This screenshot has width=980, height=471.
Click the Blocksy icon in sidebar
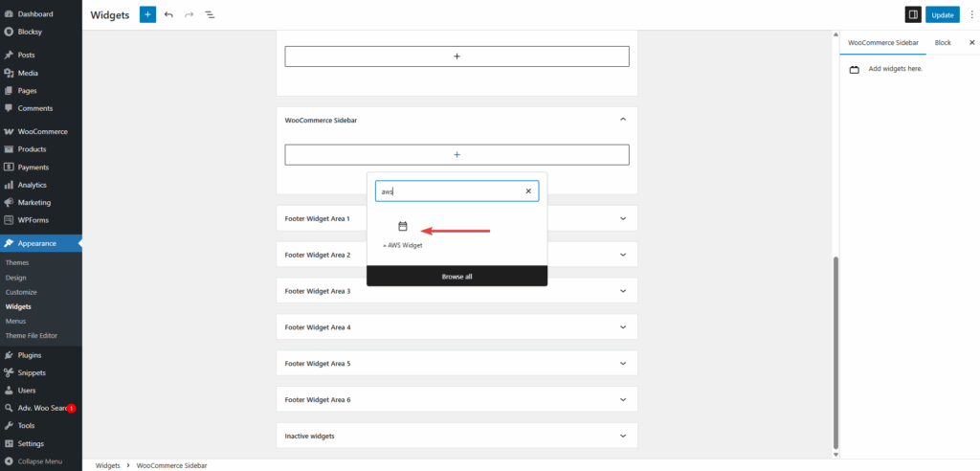pyautogui.click(x=9, y=32)
